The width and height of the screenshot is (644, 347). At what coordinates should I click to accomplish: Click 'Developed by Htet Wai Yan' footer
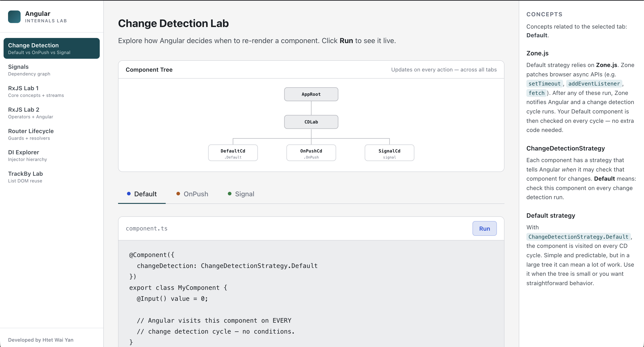click(x=41, y=340)
